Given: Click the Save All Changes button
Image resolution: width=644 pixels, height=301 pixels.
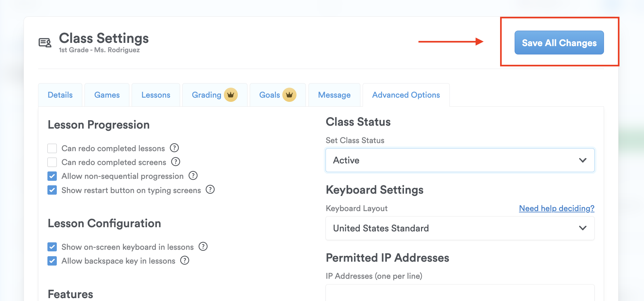Looking at the screenshot, I should click(559, 43).
